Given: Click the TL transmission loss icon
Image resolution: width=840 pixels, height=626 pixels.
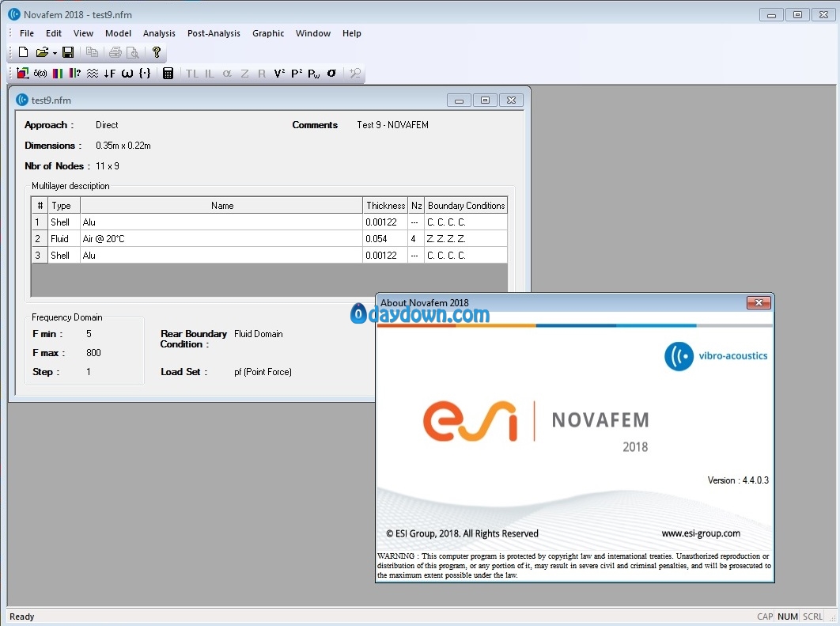Looking at the screenshot, I should (191, 74).
